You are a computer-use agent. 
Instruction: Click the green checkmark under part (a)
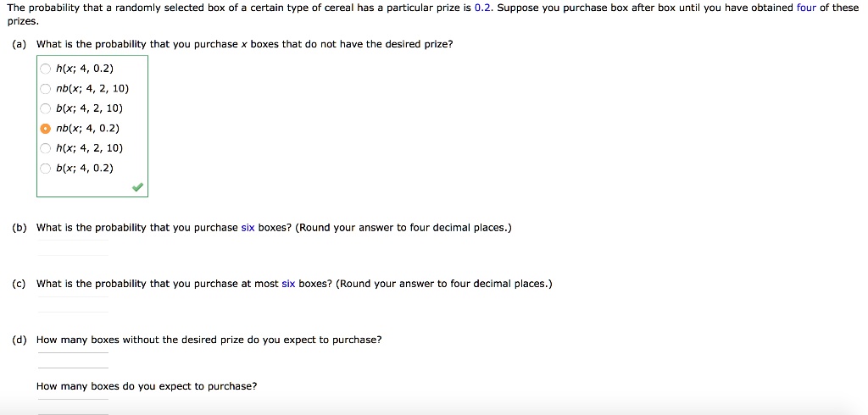point(138,187)
